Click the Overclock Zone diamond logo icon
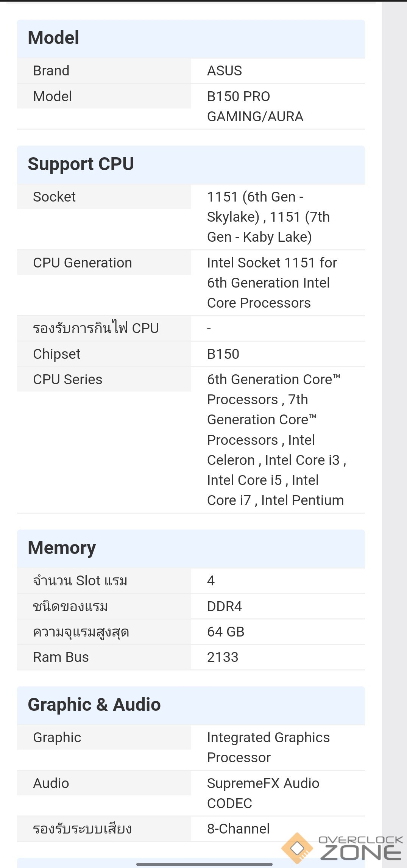The image size is (407, 868). pos(298,848)
